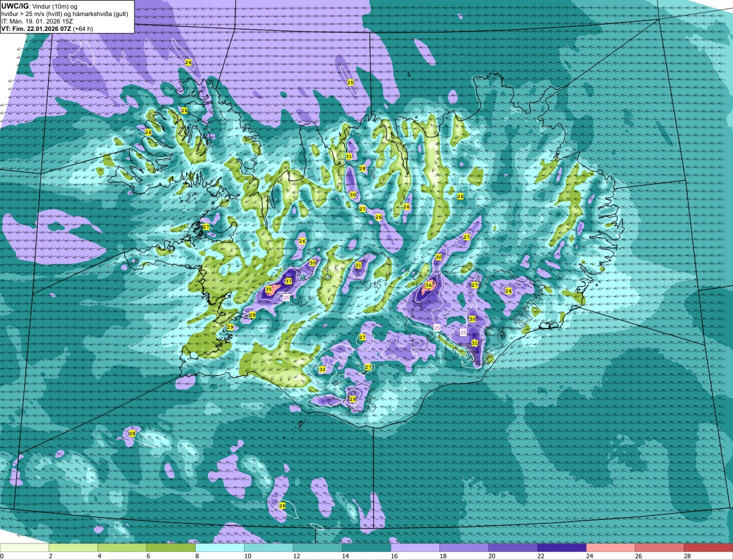Click the yellow gust label 25 offshore north
733x560 pixels.
[x=350, y=82]
